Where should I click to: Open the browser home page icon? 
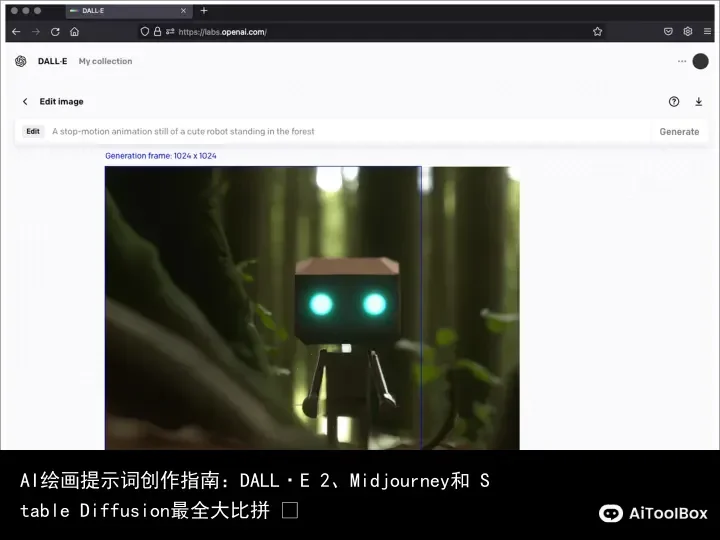click(x=74, y=32)
